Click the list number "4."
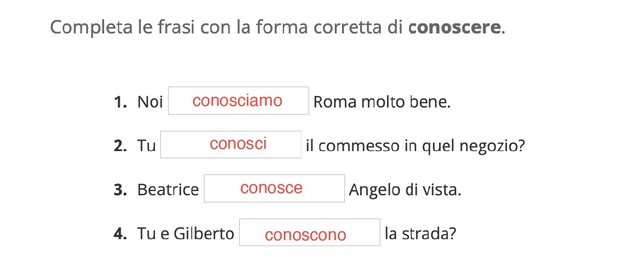 pos(121,234)
